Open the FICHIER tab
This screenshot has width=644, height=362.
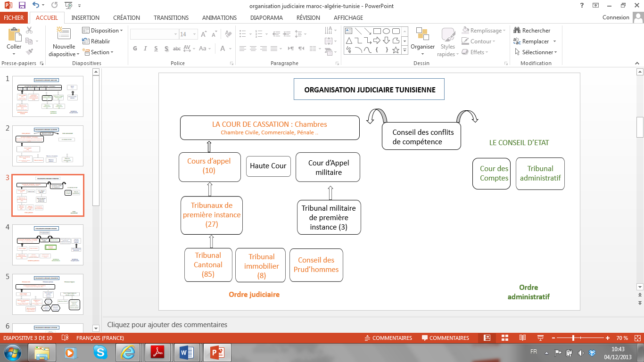[x=14, y=18]
